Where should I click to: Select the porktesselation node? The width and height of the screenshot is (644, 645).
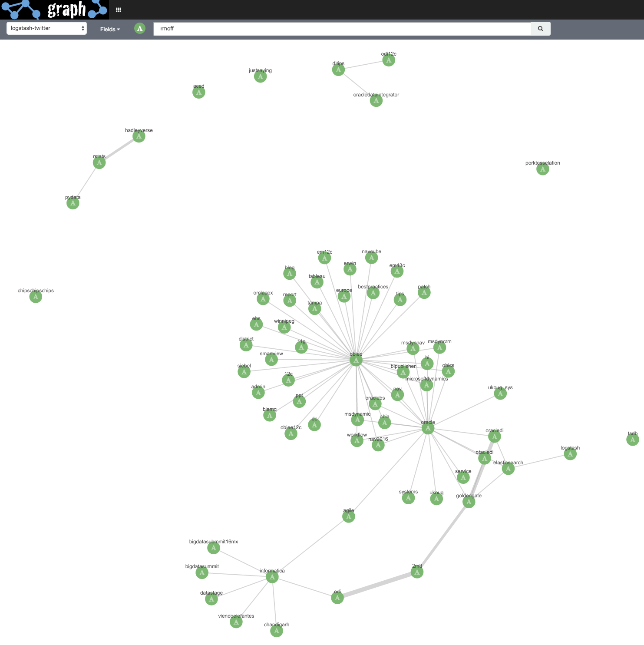542,169
